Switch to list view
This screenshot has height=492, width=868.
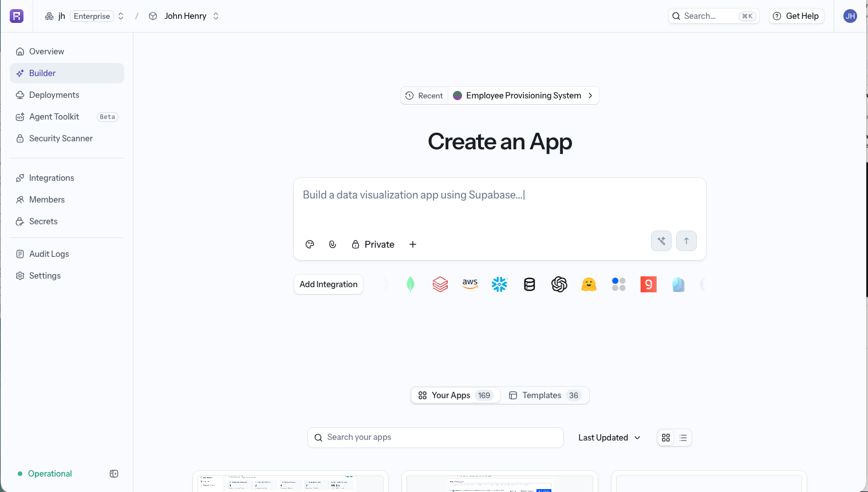pos(683,438)
